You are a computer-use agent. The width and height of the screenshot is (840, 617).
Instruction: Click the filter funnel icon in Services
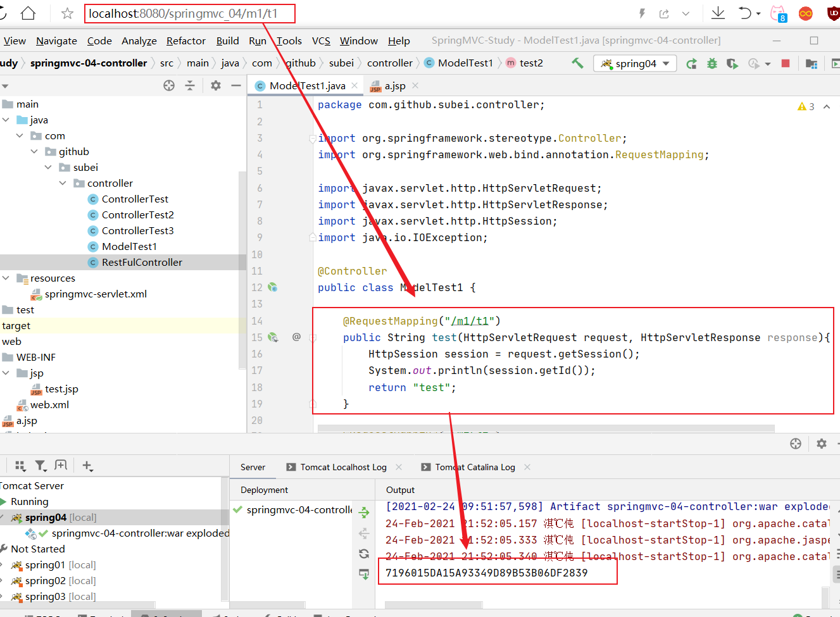pos(41,466)
